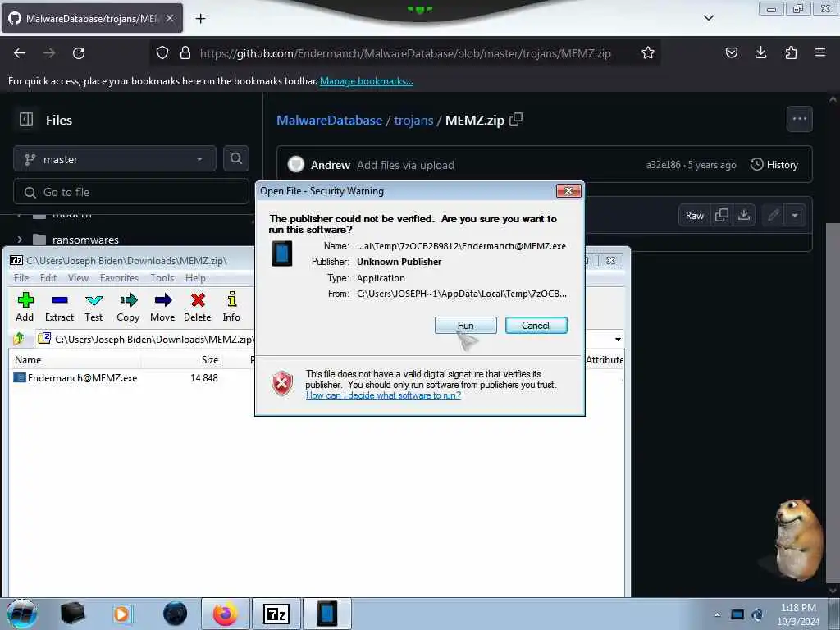Open commit a32e186

[663, 165]
